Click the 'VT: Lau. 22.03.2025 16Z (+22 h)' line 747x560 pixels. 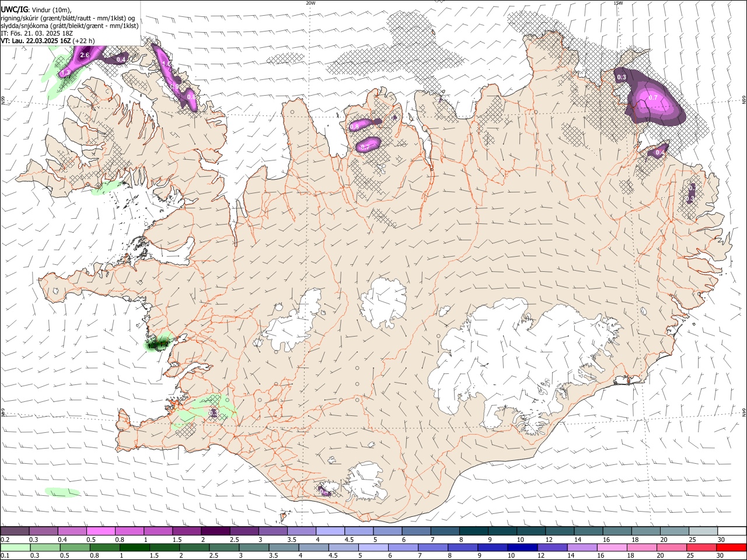pyautogui.click(x=47, y=41)
